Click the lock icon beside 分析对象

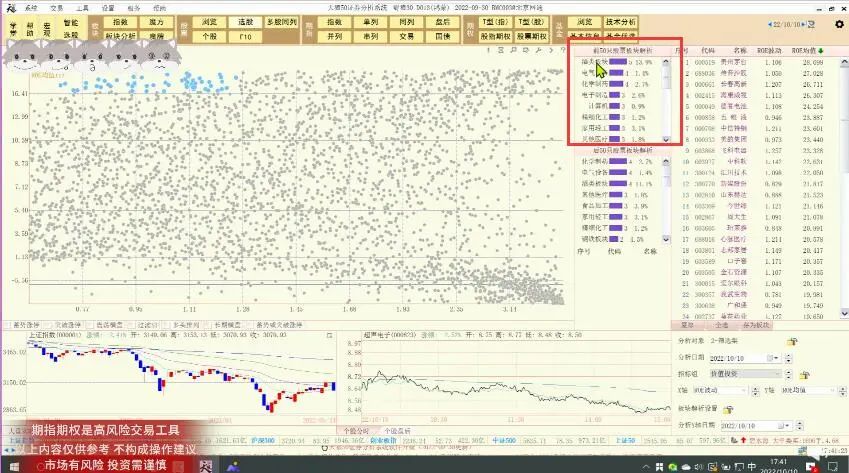[x=790, y=342]
